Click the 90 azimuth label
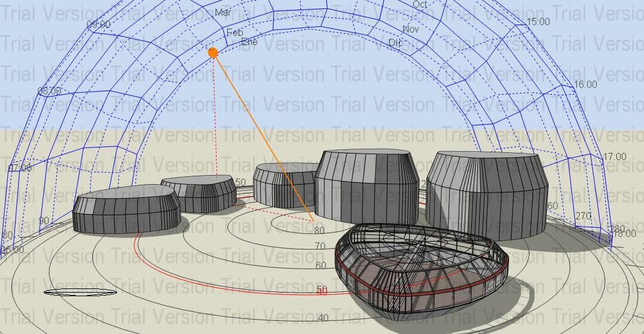 click(44, 221)
